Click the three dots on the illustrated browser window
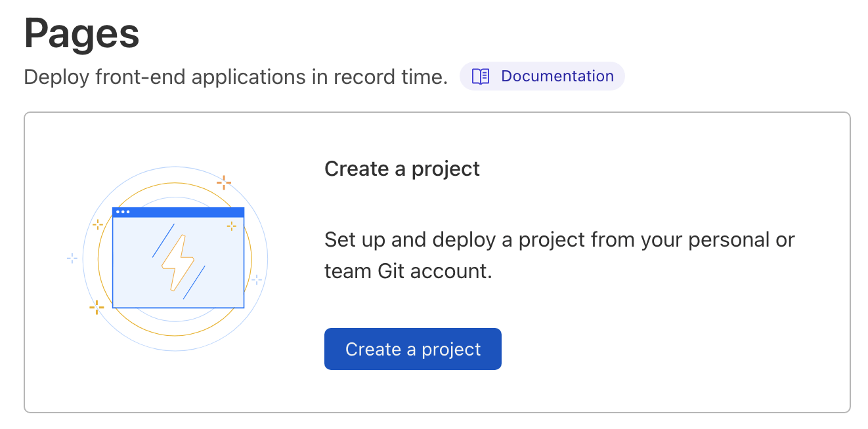The width and height of the screenshot is (868, 429). point(122,212)
